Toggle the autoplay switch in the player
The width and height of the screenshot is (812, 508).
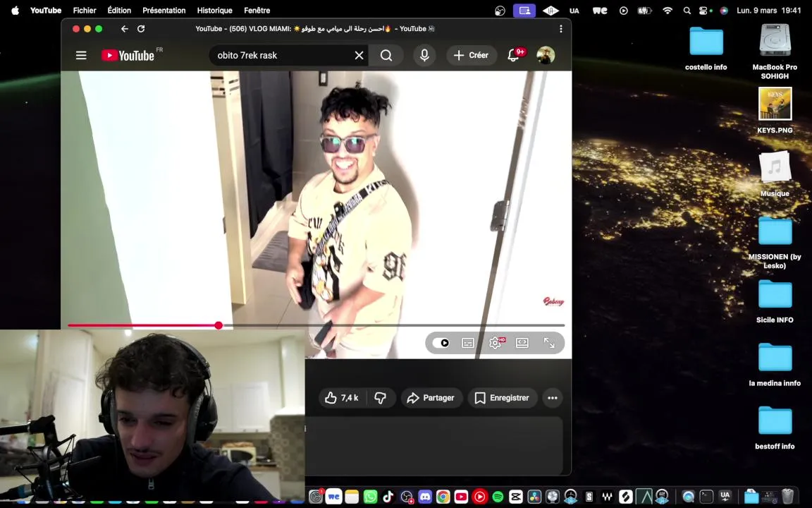pyautogui.click(x=441, y=343)
